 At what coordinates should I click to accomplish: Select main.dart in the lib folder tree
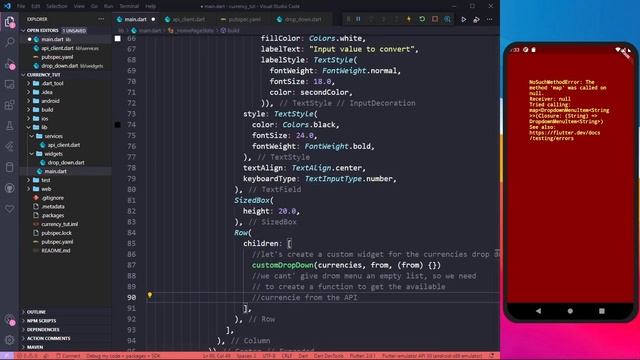tap(56, 171)
